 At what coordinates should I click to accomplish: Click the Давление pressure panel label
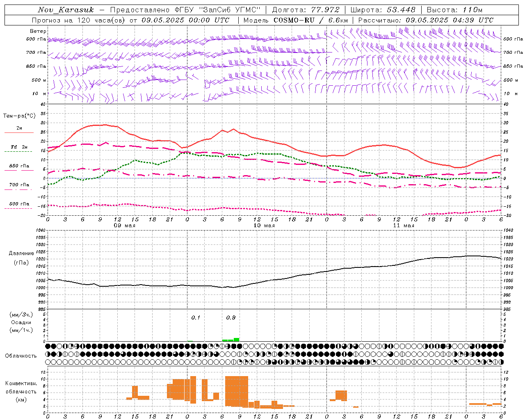(x=21, y=253)
